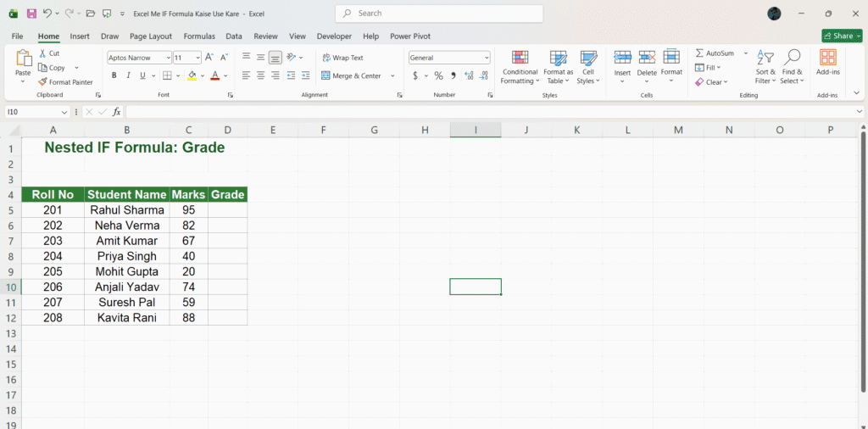Viewport: 868px width, 429px height.
Task: Click the Paste clipboard icon
Action: (23, 58)
